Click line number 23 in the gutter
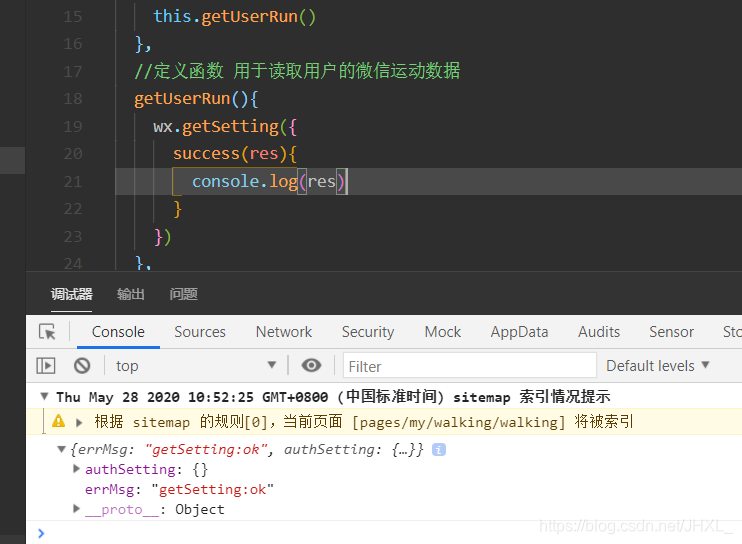This screenshot has height=544, width=742. [x=73, y=236]
